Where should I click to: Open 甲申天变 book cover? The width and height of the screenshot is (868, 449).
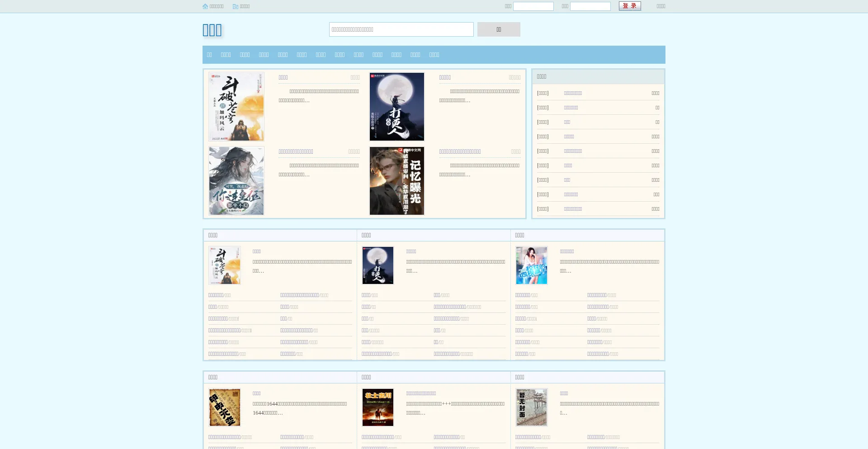[x=225, y=407]
